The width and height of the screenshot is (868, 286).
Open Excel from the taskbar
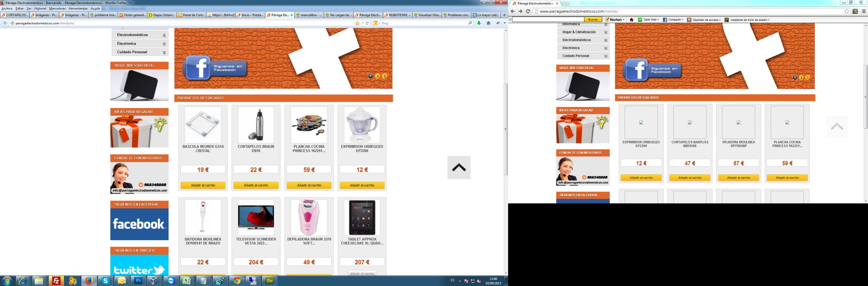click(x=187, y=281)
